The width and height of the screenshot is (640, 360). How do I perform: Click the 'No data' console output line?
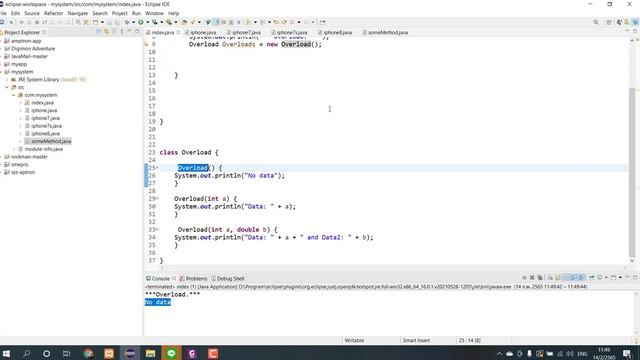pyautogui.click(x=158, y=302)
